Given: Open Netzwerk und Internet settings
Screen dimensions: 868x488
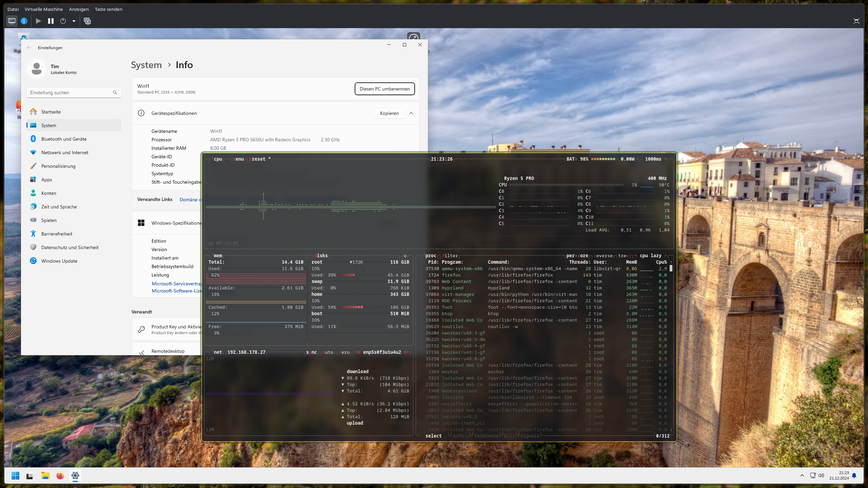Looking at the screenshot, I should click(74, 152).
